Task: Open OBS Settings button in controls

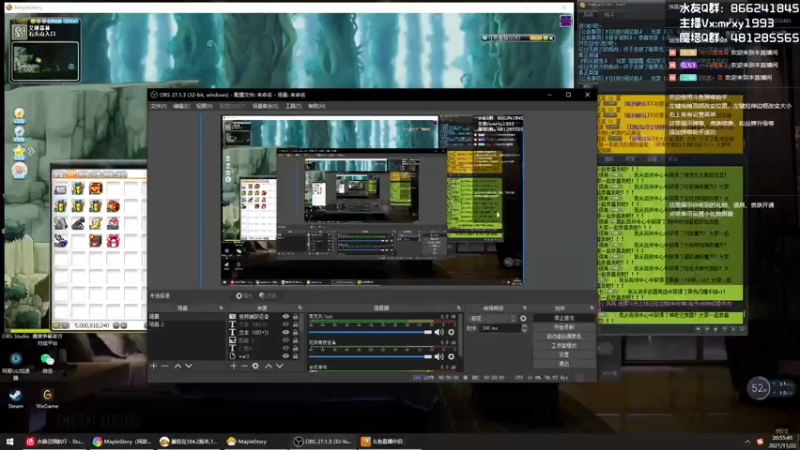Action: click(564, 355)
